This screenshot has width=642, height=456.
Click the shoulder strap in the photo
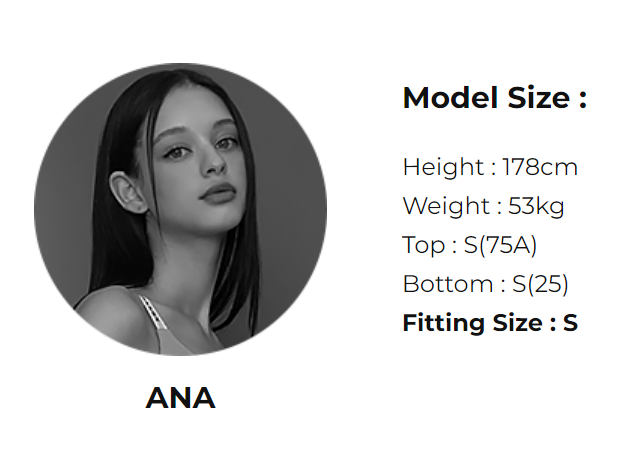[153, 312]
